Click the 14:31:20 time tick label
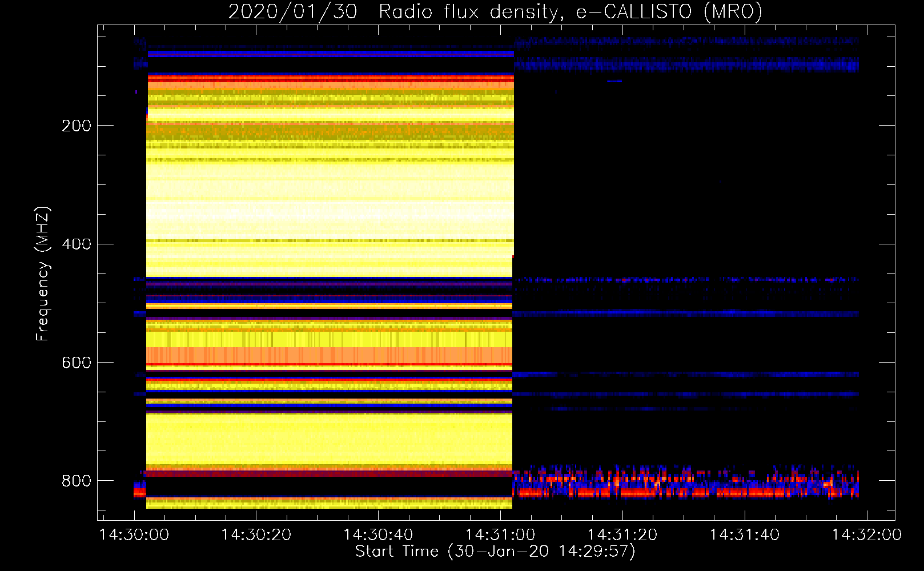This screenshot has width=924, height=571. tap(622, 535)
